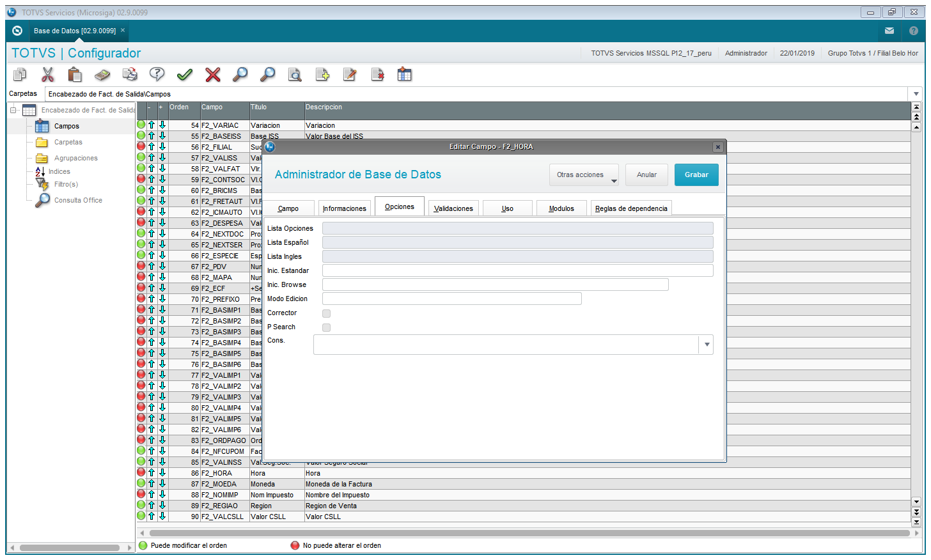Screen dimensions: 931x560
Task: Close the Editar Campo dialog
Action: (x=718, y=147)
